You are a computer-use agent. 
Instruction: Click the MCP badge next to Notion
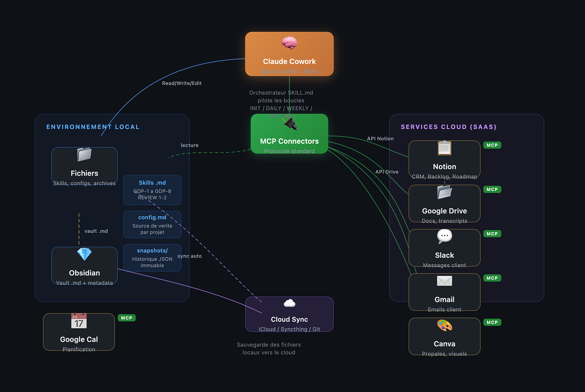(x=492, y=145)
